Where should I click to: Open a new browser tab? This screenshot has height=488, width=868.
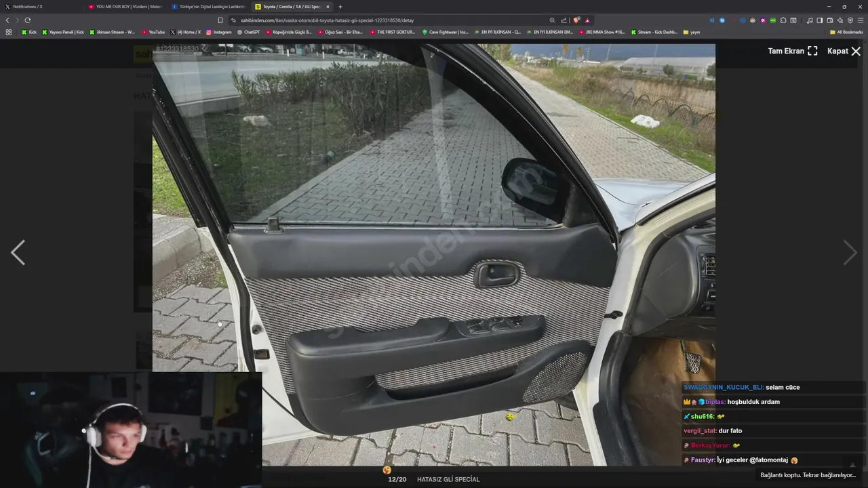[340, 7]
